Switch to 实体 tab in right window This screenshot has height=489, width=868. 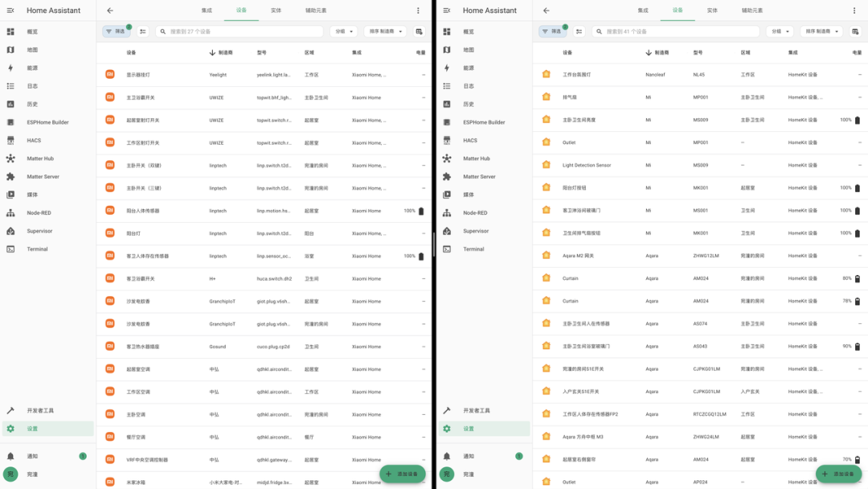712,10
